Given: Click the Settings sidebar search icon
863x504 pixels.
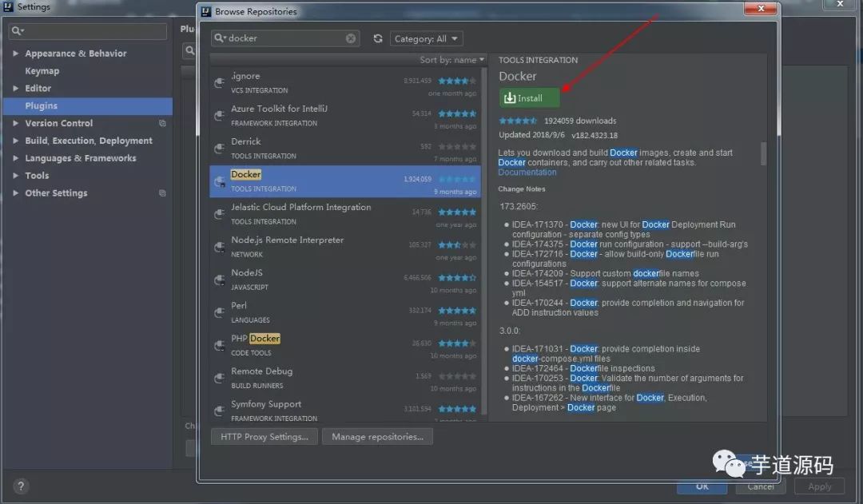Looking at the screenshot, I should pyautogui.click(x=17, y=31).
